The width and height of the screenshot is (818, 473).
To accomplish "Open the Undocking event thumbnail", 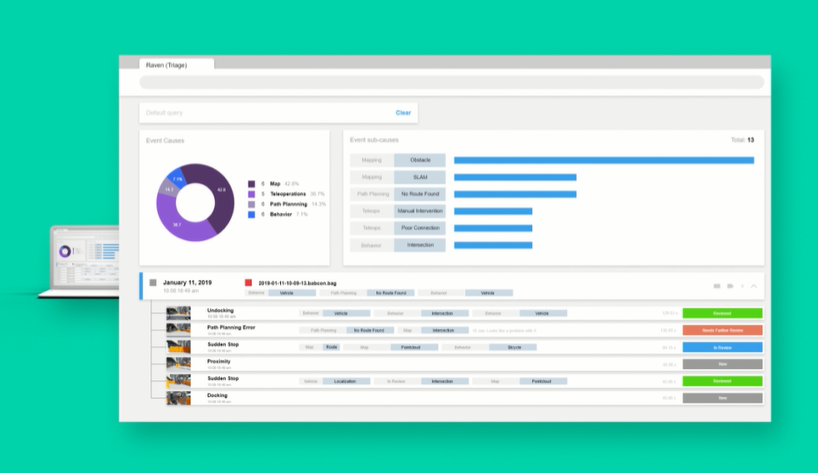I will [178, 313].
